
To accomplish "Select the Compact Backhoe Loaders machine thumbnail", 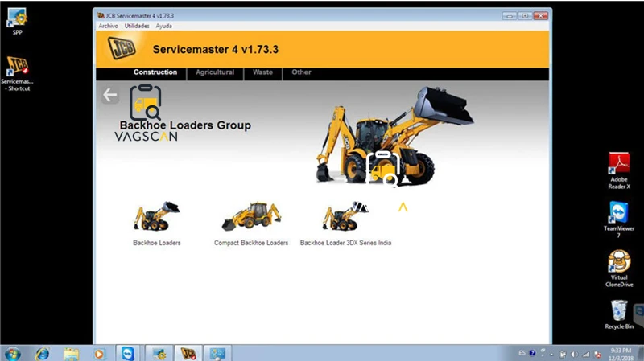I will [x=251, y=215].
